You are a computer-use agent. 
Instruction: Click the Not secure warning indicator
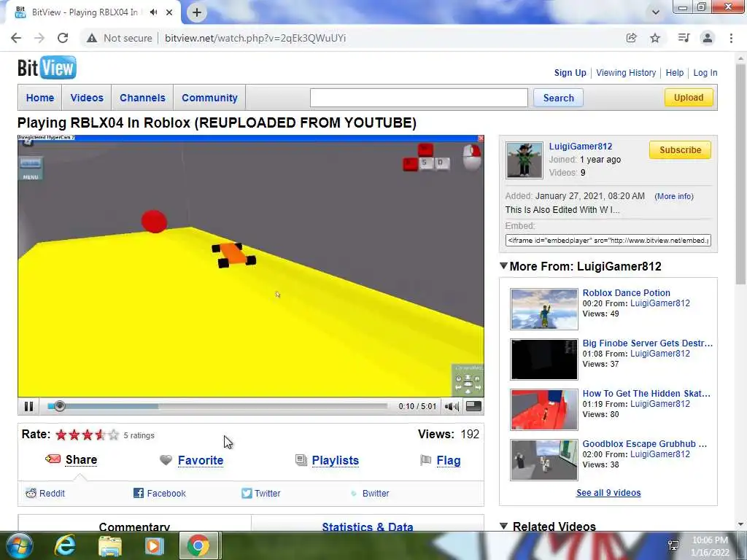pyautogui.click(x=119, y=38)
